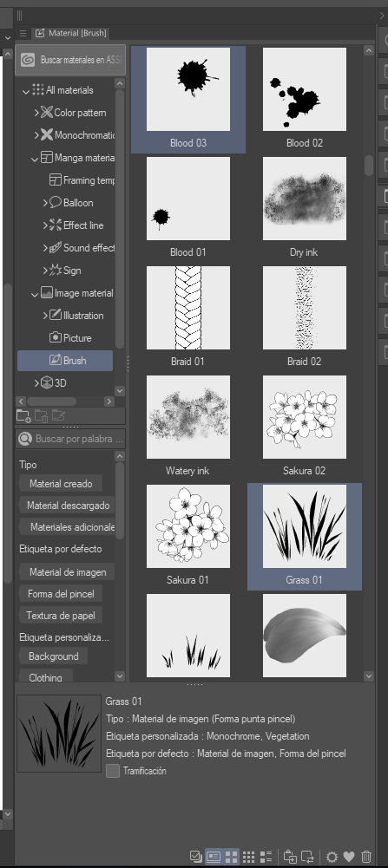Filter by Clothing tag
Screen dimensions: 388x868
coord(45,677)
